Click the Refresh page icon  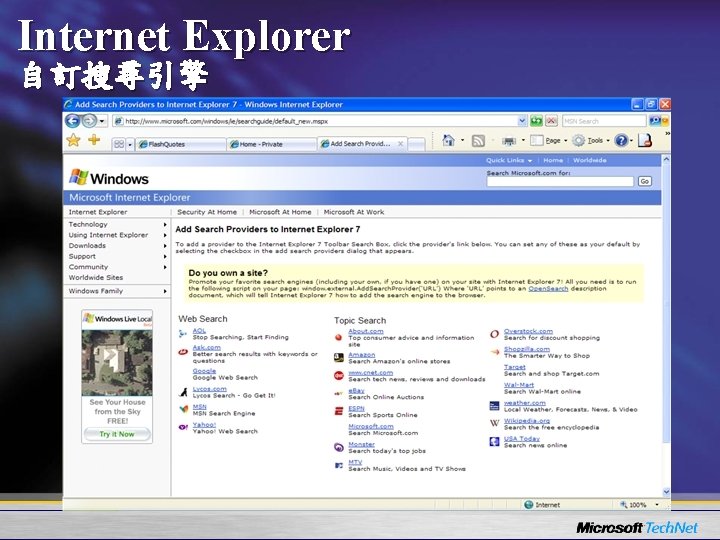(x=536, y=121)
